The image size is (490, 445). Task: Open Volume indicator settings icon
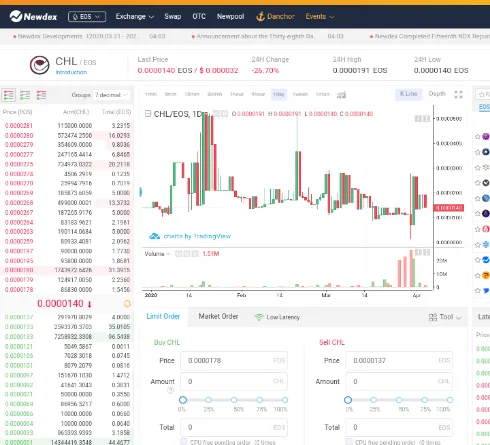pos(187,254)
